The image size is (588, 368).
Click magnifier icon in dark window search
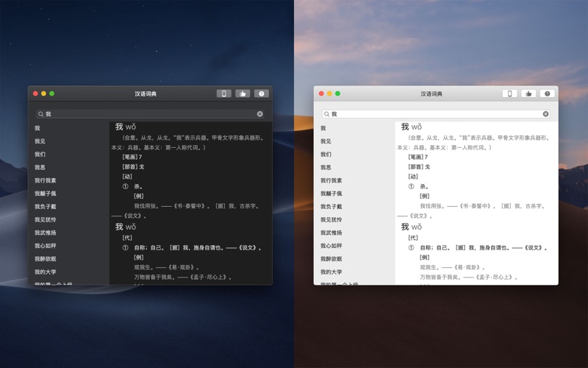pos(40,114)
